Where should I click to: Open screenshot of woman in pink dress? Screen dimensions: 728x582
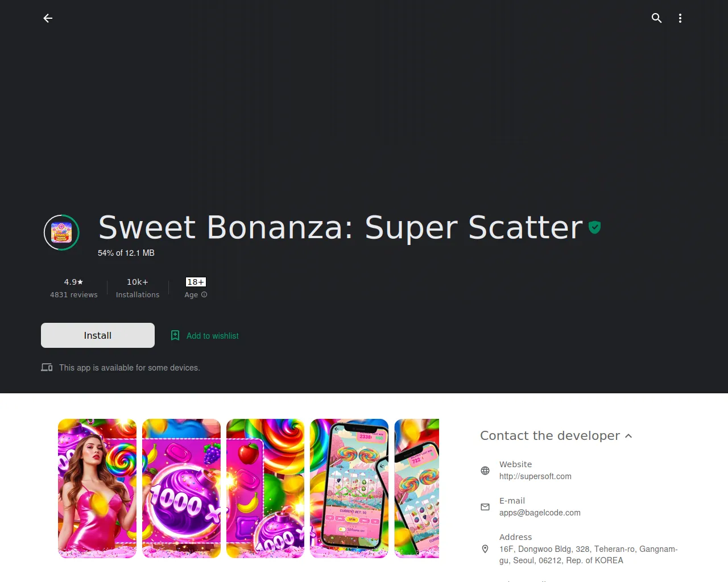click(97, 489)
